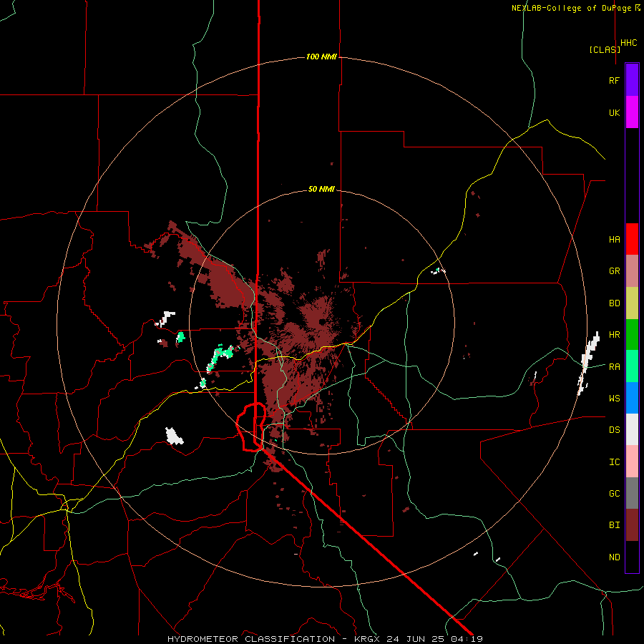The width and height of the screenshot is (644, 644).
Task: Click the HR green legend swatch
Action: click(632, 335)
